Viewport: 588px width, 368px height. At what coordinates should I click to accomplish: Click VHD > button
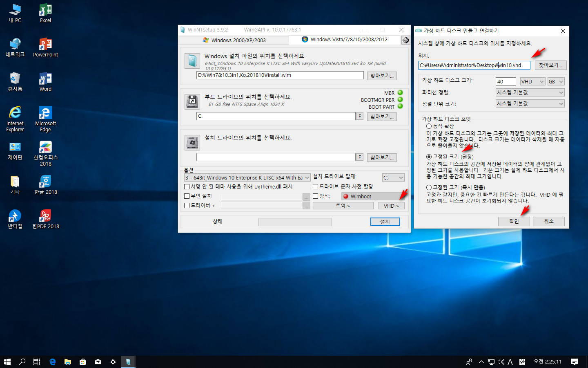coord(391,206)
